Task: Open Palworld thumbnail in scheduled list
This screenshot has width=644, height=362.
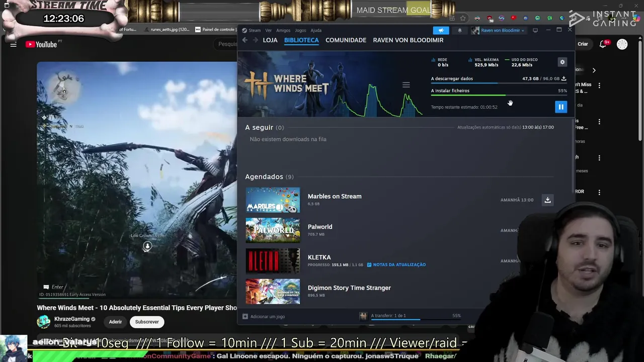Action: tap(273, 230)
